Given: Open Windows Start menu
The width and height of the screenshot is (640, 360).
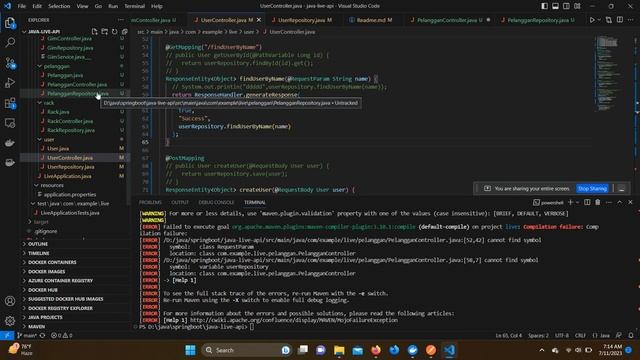Looking at the screenshot, I should coord(190,350).
